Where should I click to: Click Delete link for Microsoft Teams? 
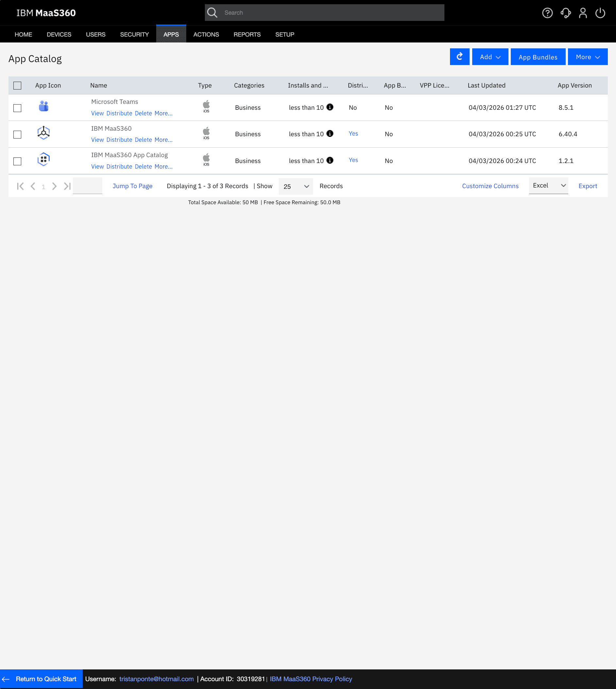pyautogui.click(x=143, y=113)
